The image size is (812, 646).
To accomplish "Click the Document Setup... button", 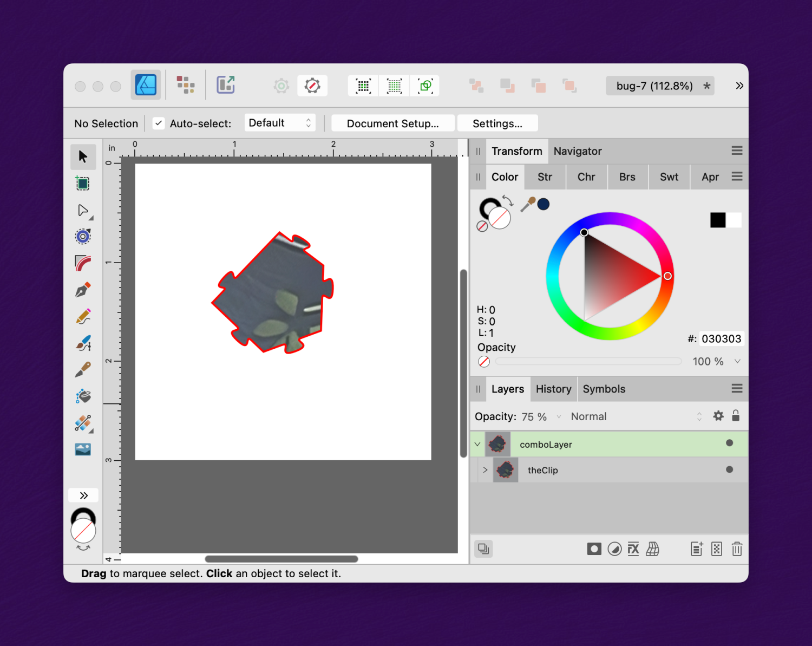I will [392, 123].
